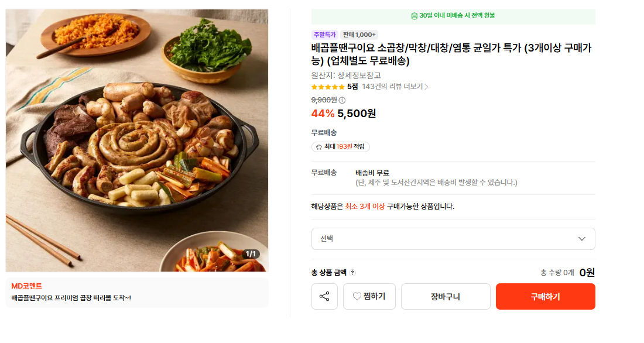Viewport: 644px width, 343px height.
Task: Click the question mark next to 총 상품 금액
Action: [352, 273]
